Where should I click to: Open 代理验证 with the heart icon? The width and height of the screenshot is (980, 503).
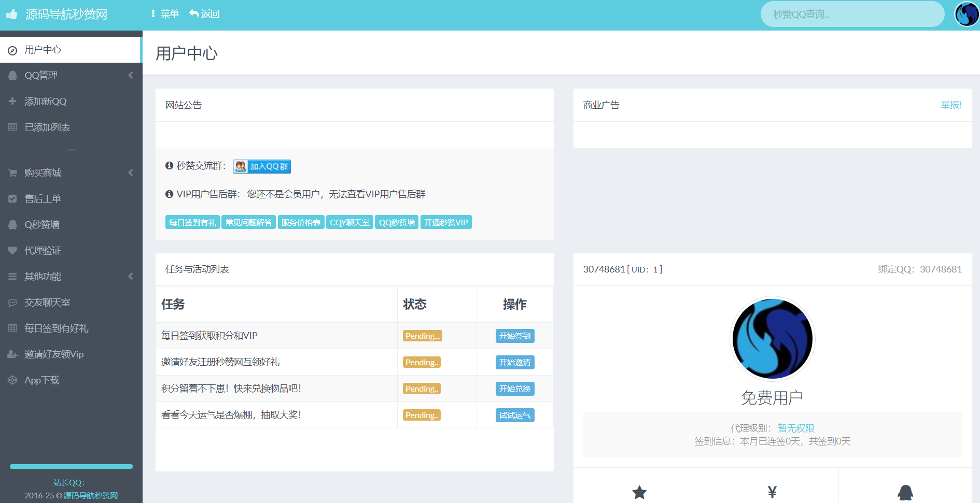(x=43, y=251)
